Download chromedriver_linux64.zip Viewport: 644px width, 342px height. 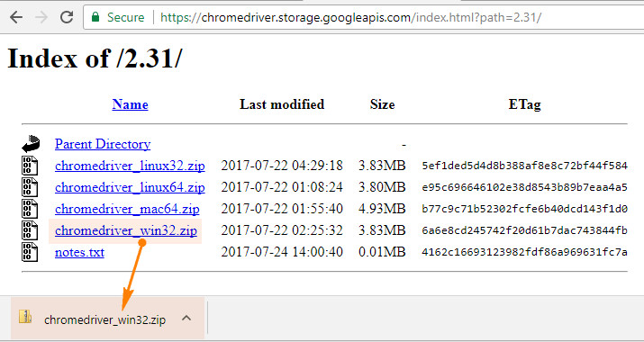coord(130,187)
